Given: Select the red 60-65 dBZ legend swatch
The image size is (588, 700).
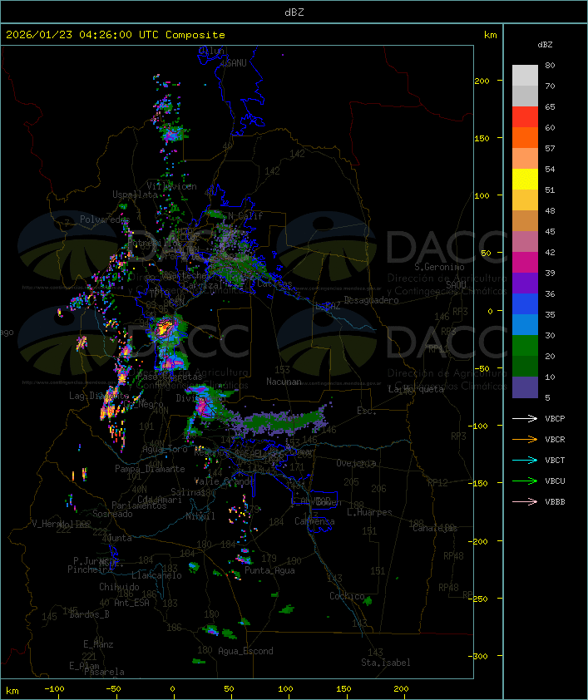Looking at the screenshot, I should (525, 117).
